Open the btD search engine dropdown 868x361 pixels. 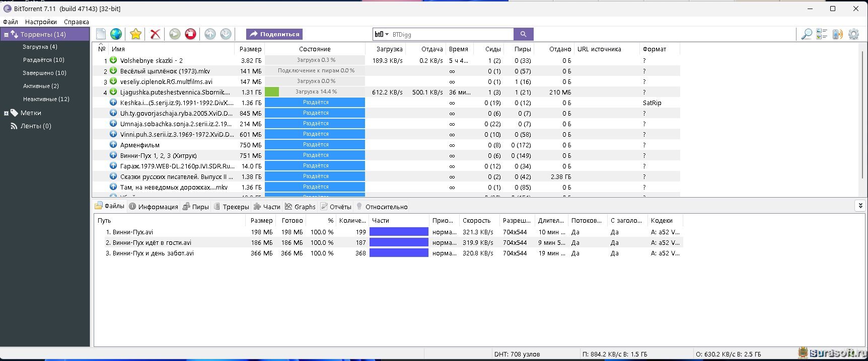pos(382,34)
